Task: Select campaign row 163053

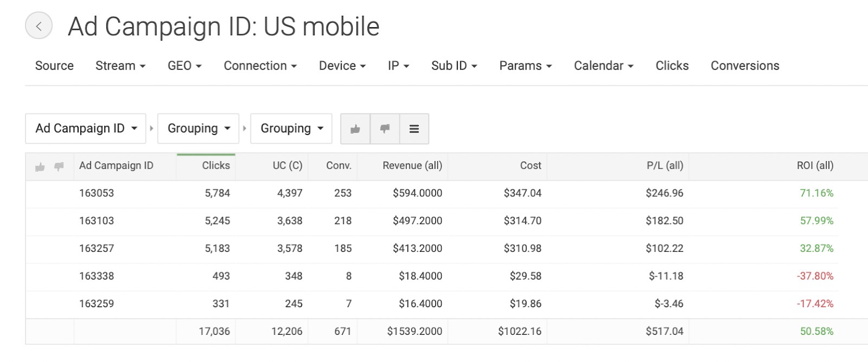Action: pos(97,193)
